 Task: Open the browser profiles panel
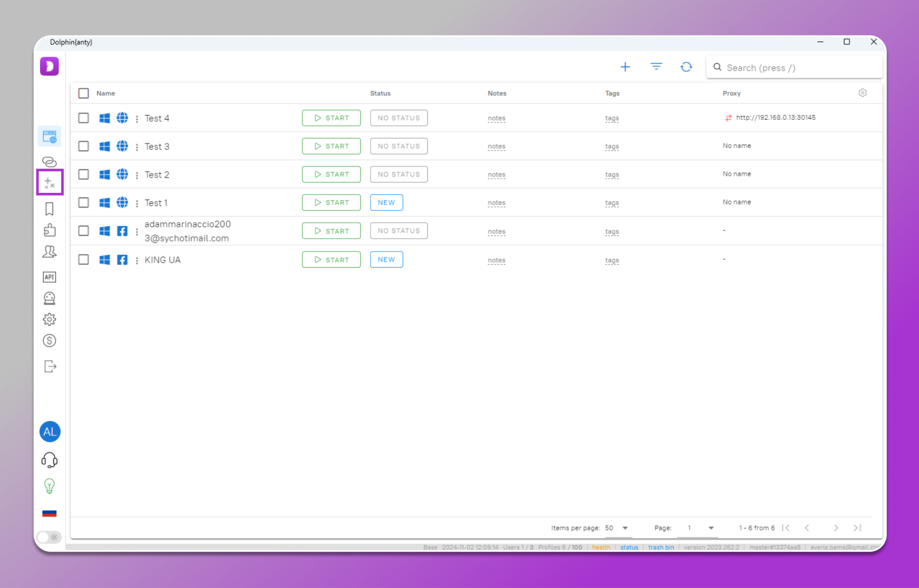pos(49,136)
